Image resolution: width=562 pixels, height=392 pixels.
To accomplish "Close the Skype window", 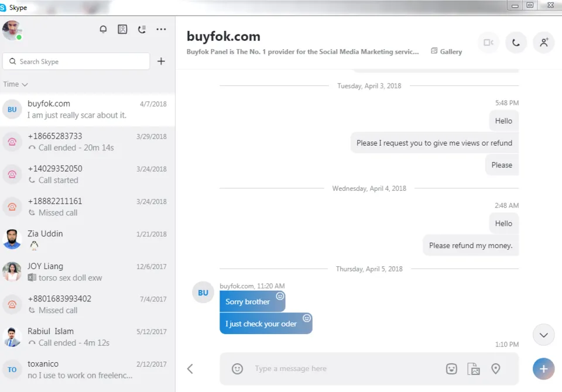I will [550, 5].
